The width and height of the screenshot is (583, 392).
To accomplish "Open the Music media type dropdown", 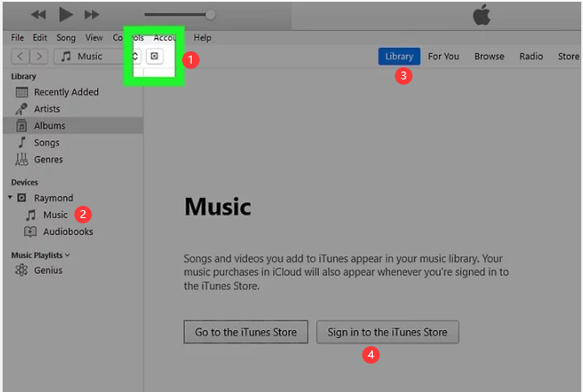I will 97,57.
